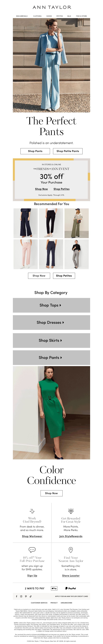103x644 pixels.
Task: Open New Arrivals menu item
Action: [x=22, y=16]
